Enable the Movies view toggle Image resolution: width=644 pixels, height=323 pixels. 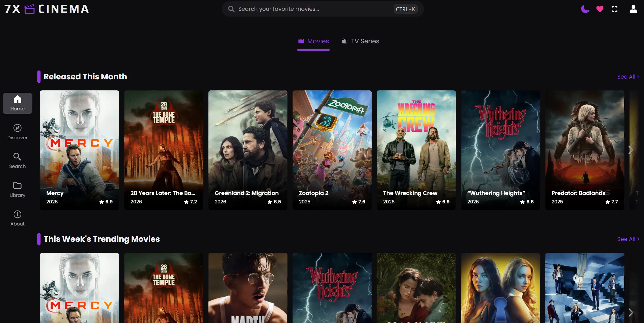click(313, 41)
